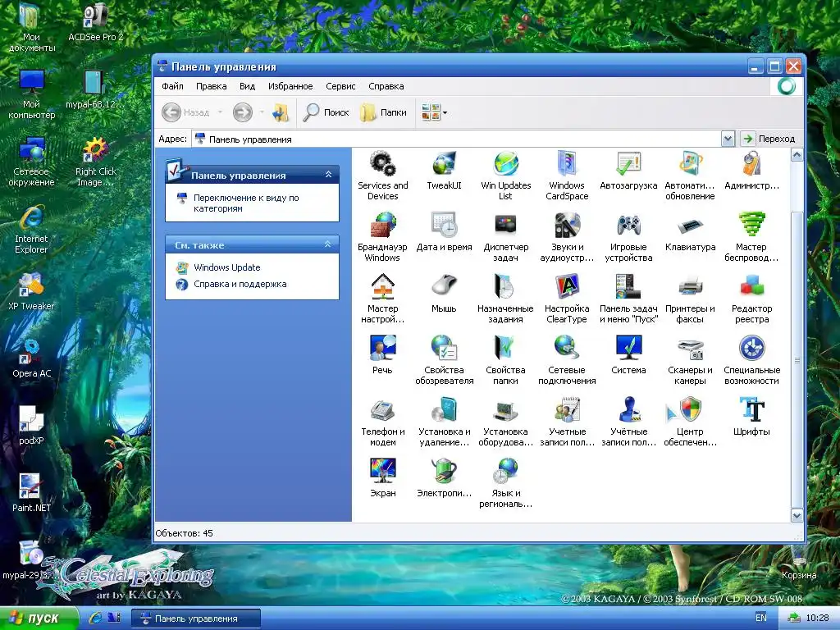Open Редактор реестра icon
Viewport: 840px width, 630px height.
[x=751, y=299]
